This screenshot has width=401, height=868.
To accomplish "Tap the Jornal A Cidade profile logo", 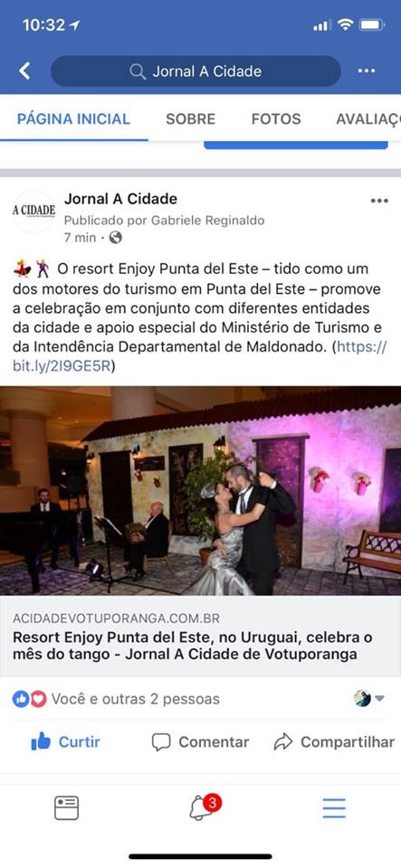I will pos(33,211).
